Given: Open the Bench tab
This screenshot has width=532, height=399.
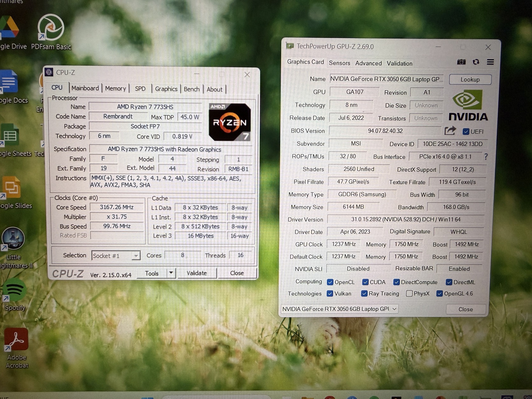Looking at the screenshot, I should [x=192, y=89].
